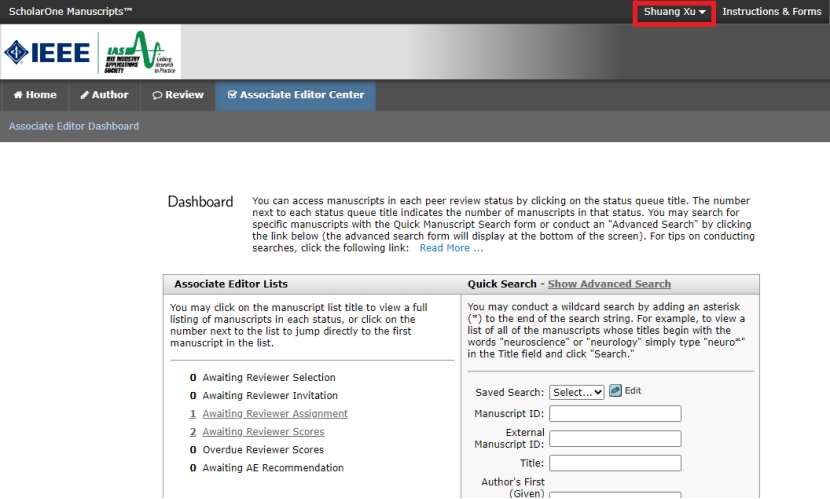This screenshot has width=830, height=499.
Task: Show Advanced Search form
Action: [609, 284]
